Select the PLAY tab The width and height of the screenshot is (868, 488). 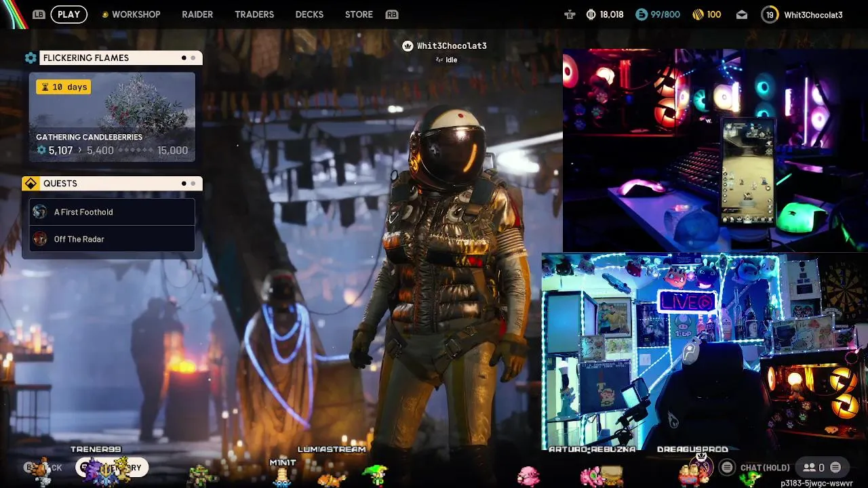pos(68,14)
